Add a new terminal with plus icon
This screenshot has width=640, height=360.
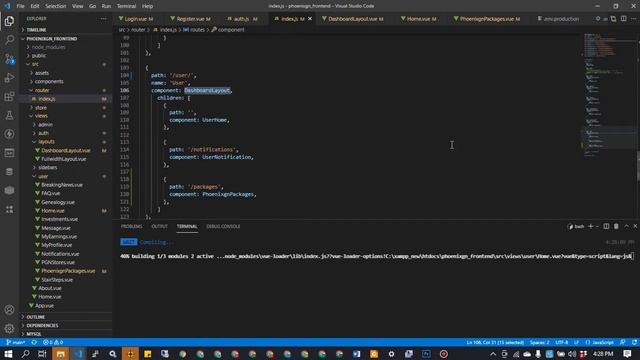tap(590, 226)
